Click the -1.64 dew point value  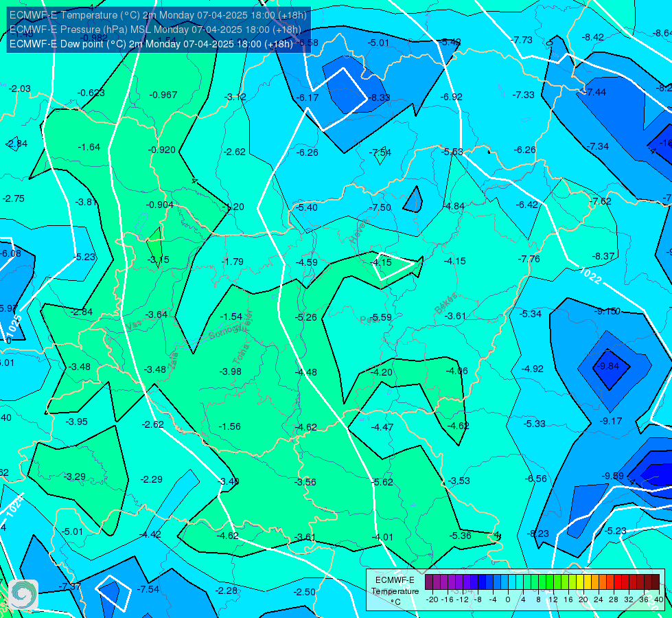pos(89,147)
